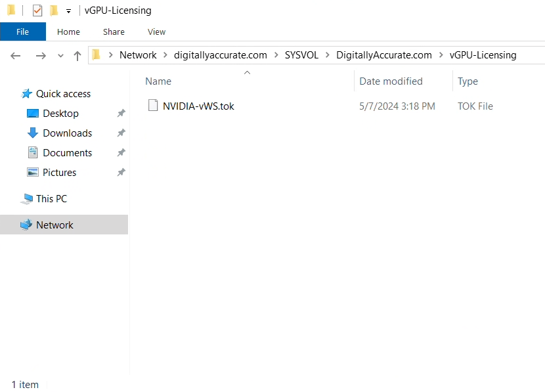Click the Properties checkmark icon in quick toolbar
Viewport: 545px width, 392px height.
pos(37,11)
